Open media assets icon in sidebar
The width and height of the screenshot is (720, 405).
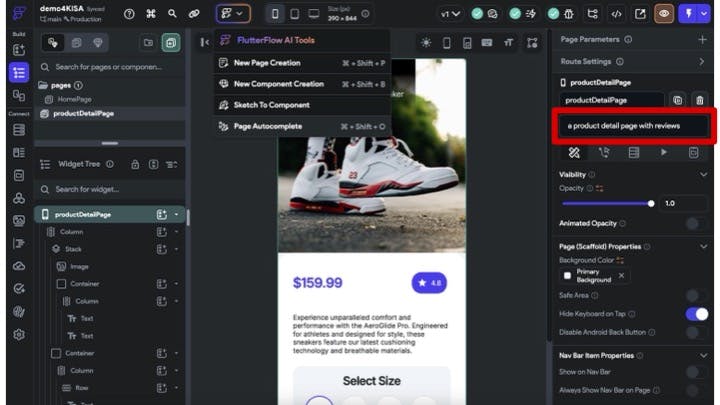pyautogui.click(x=19, y=220)
